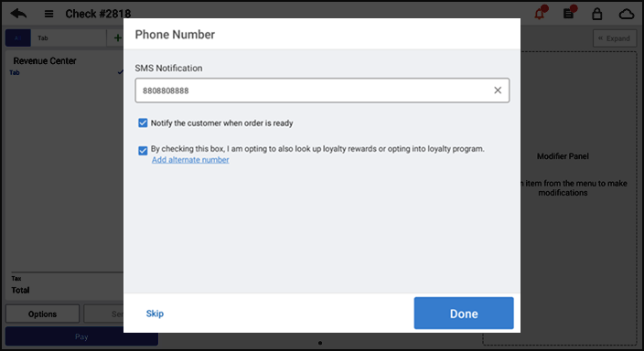Open the orders list icon
Viewport: 644px width, 351px height.
(x=569, y=14)
